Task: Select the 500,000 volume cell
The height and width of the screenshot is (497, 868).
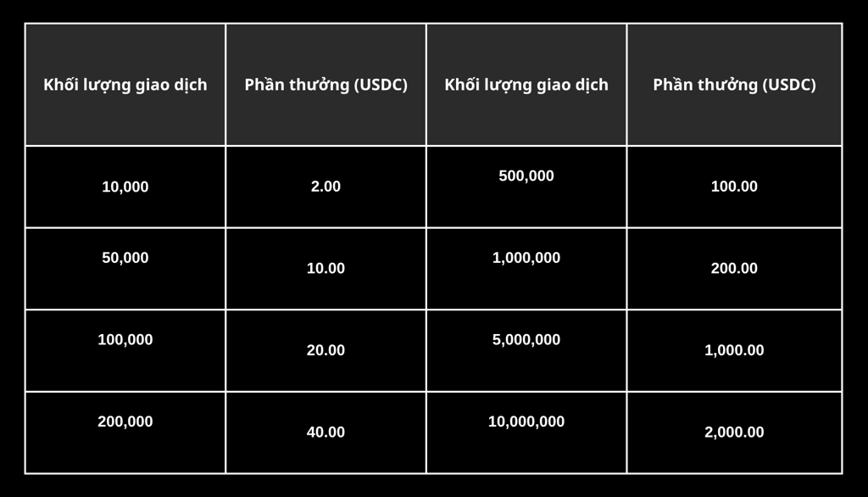Action: click(x=526, y=187)
